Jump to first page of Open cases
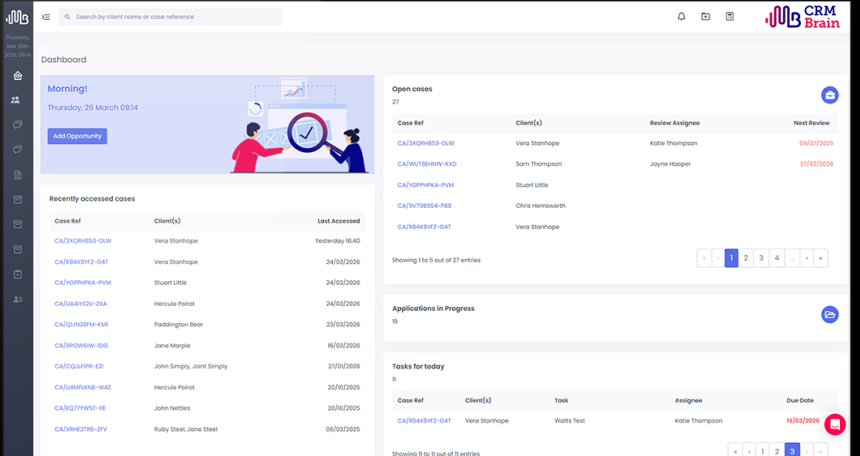This screenshot has height=456, width=860. click(x=704, y=258)
